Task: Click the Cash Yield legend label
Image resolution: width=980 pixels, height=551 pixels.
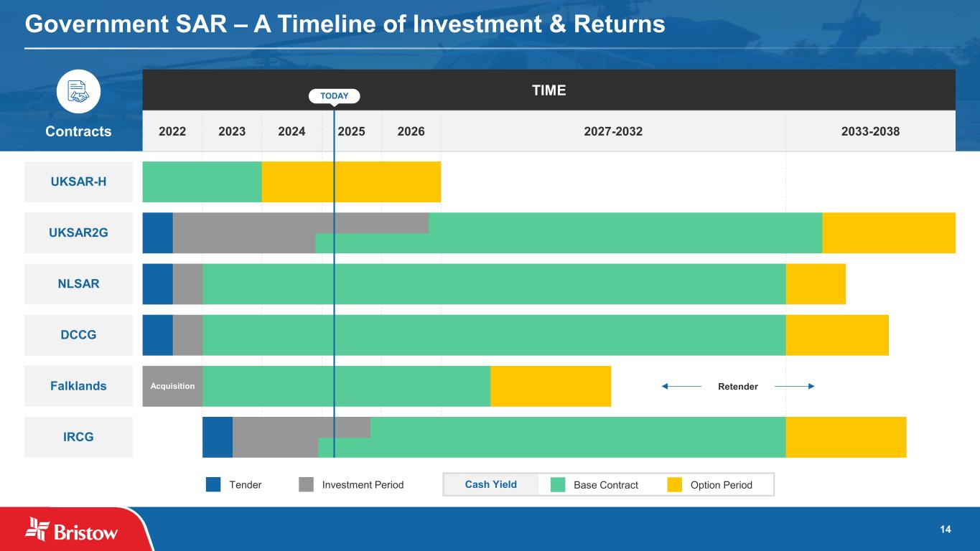Action: 491,484
